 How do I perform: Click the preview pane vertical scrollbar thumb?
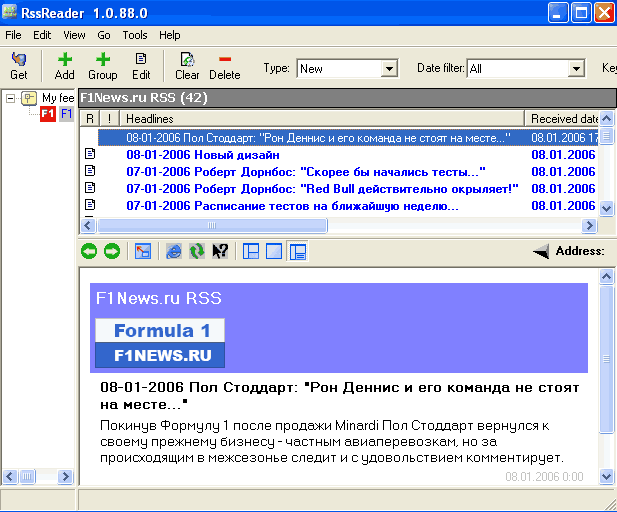(x=606, y=359)
